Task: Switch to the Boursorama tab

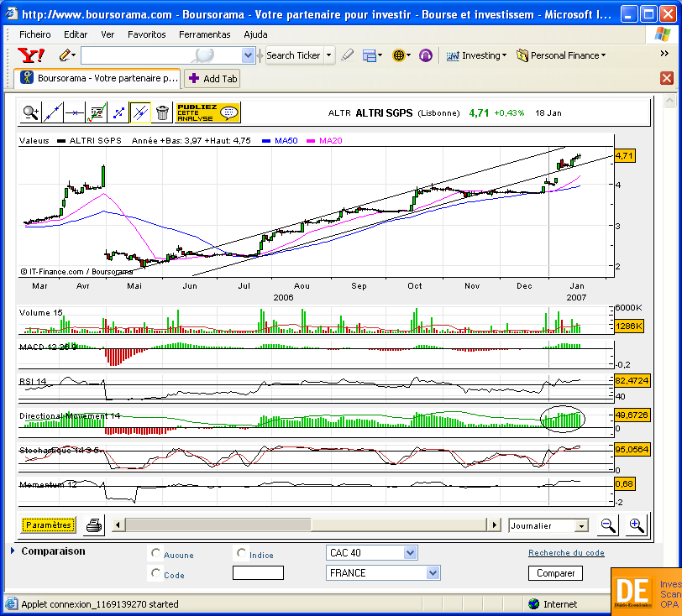Action: pyautogui.click(x=97, y=78)
